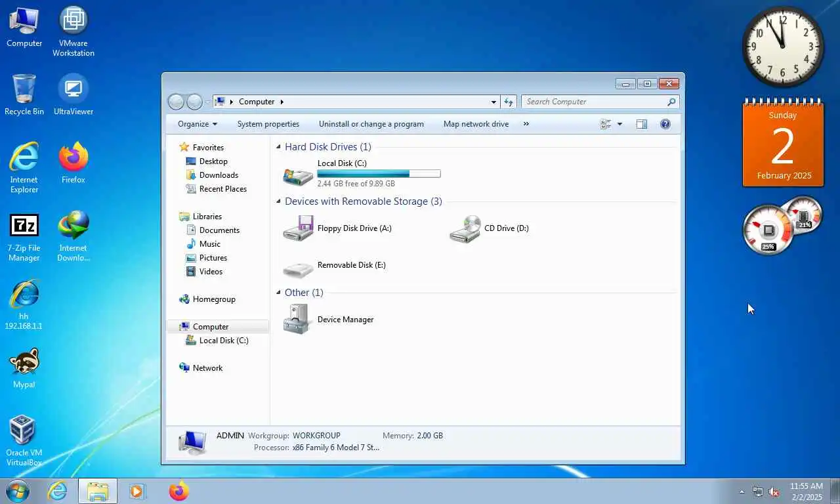Open the Windows Start orb
This screenshot has width=840, height=504.
coord(16,491)
